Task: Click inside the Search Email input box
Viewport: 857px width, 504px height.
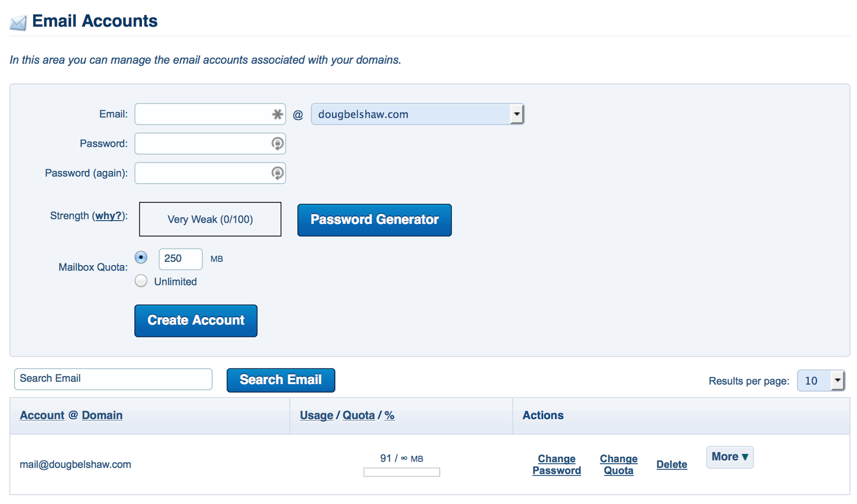Action: pyautogui.click(x=112, y=379)
